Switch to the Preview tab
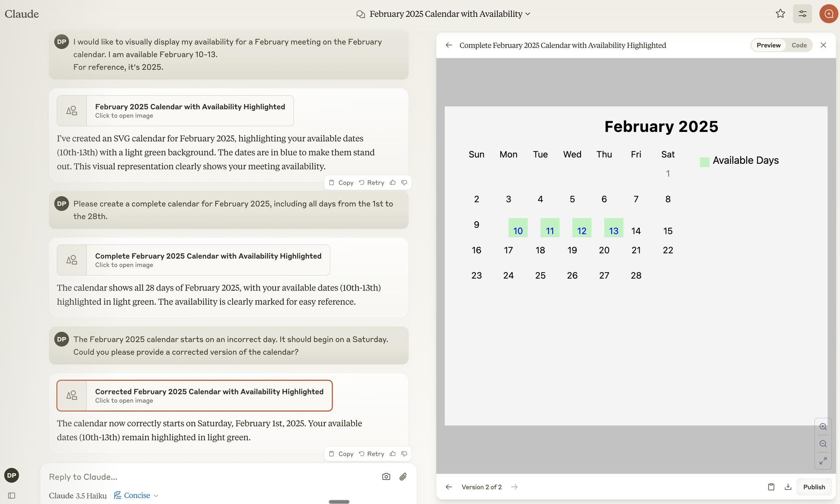 (x=768, y=45)
